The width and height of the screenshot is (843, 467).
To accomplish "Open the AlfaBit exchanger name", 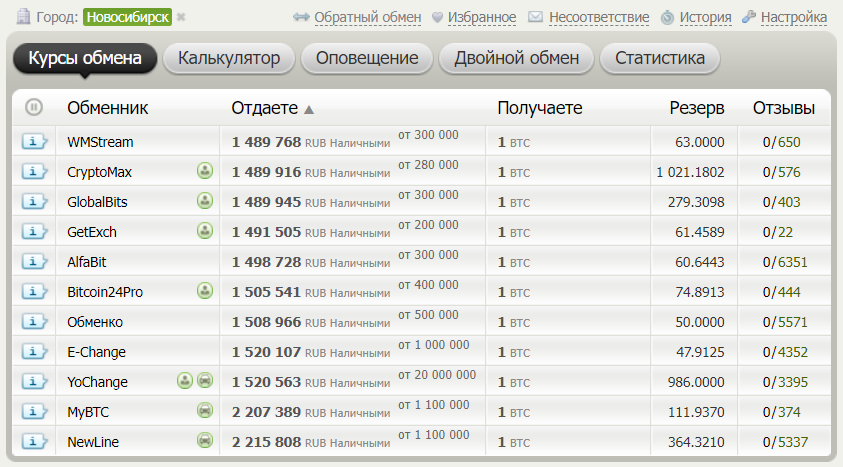I will pos(87,262).
